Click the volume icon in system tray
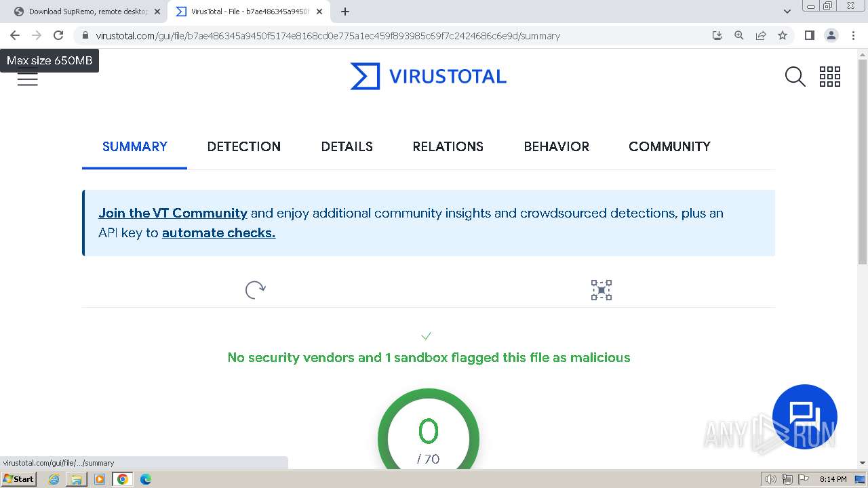The image size is (868, 488). tap(770, 479)
